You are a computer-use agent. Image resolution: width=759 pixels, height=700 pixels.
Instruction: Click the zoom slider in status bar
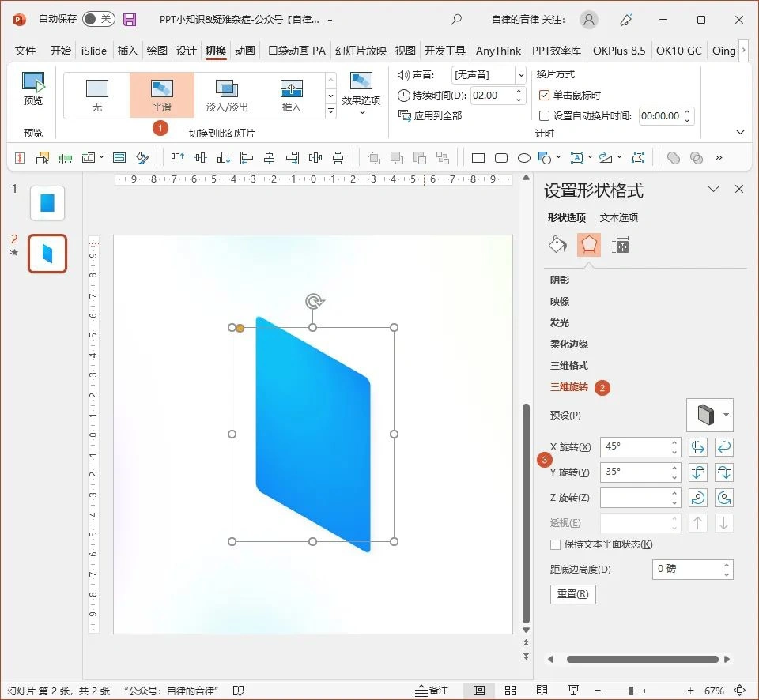pyautogui.click(x=631, y=691)
